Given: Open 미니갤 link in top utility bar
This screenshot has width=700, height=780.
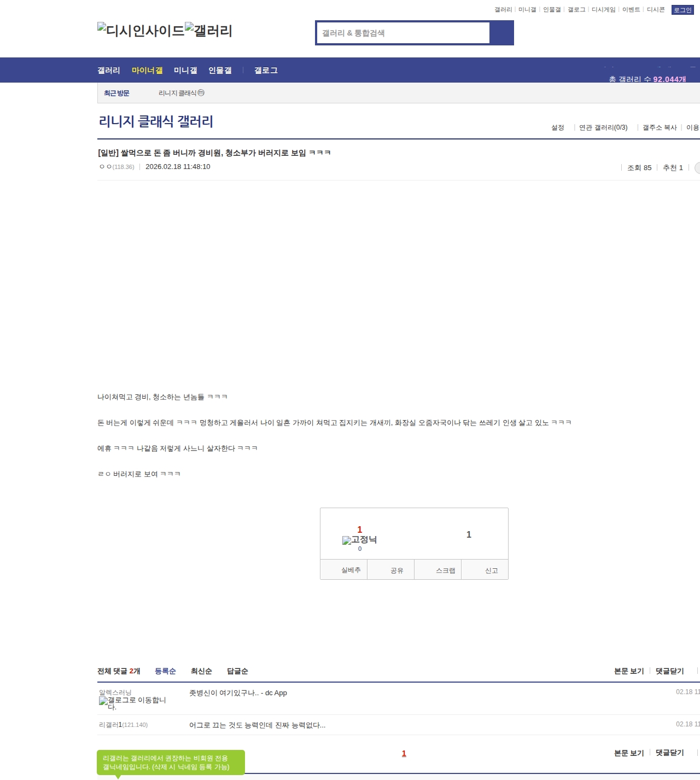Looking at the screenshot, I should tap(527, 10).
